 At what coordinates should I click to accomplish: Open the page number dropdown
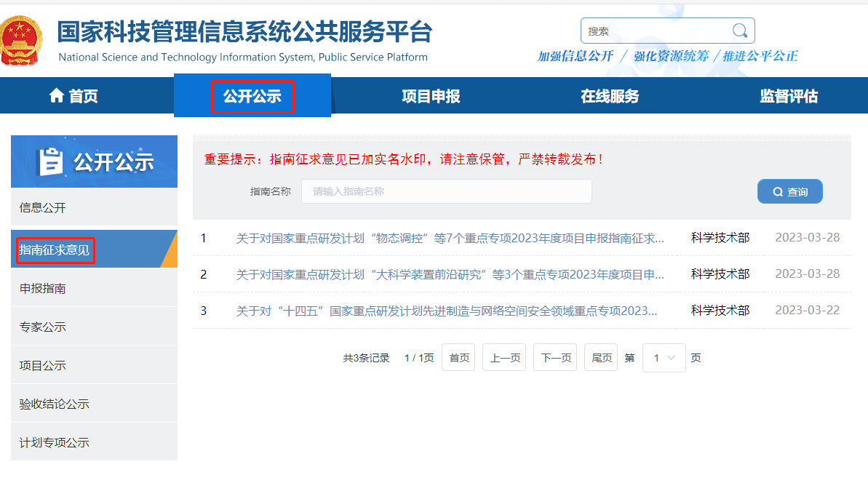[664, 358]
